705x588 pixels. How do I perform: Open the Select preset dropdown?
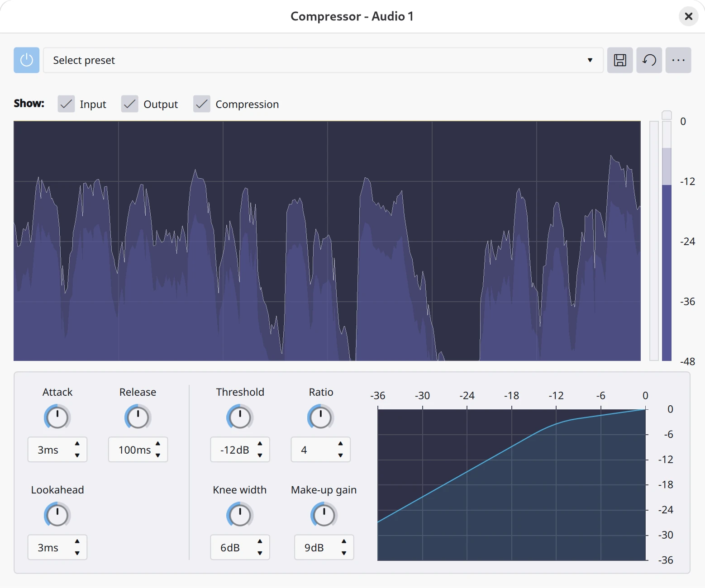[323, 60]
